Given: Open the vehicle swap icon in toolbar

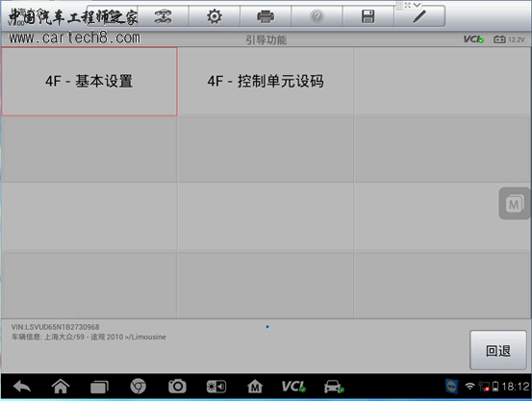Looking at the screenshot, I should (164, 16).
